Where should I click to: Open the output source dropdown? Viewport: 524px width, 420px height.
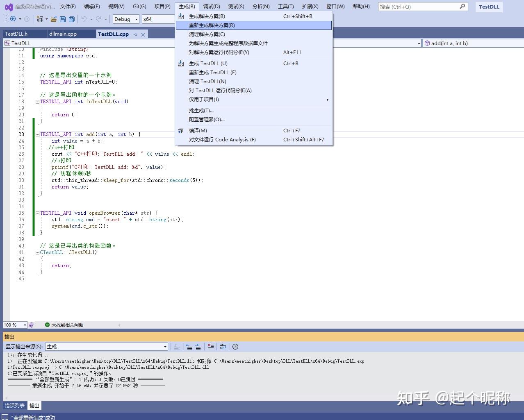pyautogui.click(x=107, y=347)
